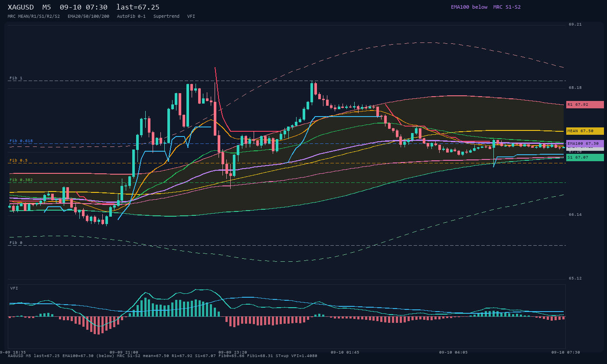Click the "Fib 0.5" level label
The width and height of the screenshot is (607, 364).
tap(19, 160)
